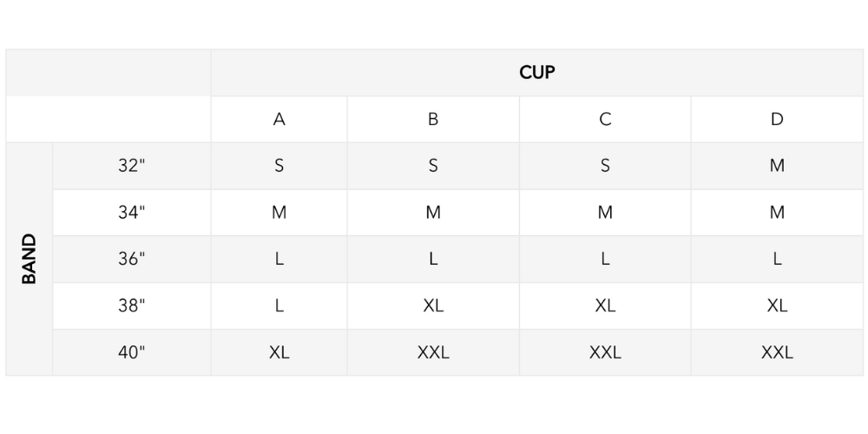Click the 34" band row label
The height and width of the screenshot is (434, 868).
[x=131, y=213]
